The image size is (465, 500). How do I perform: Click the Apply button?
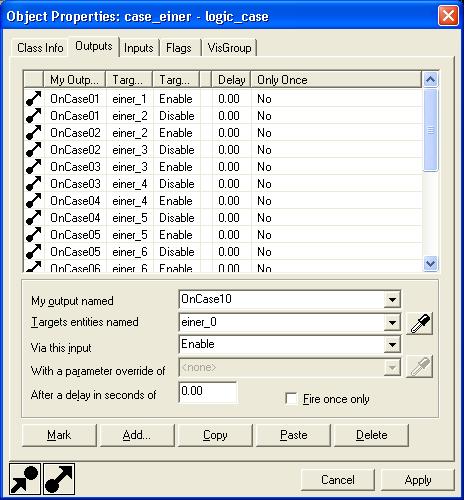(418, 480)
